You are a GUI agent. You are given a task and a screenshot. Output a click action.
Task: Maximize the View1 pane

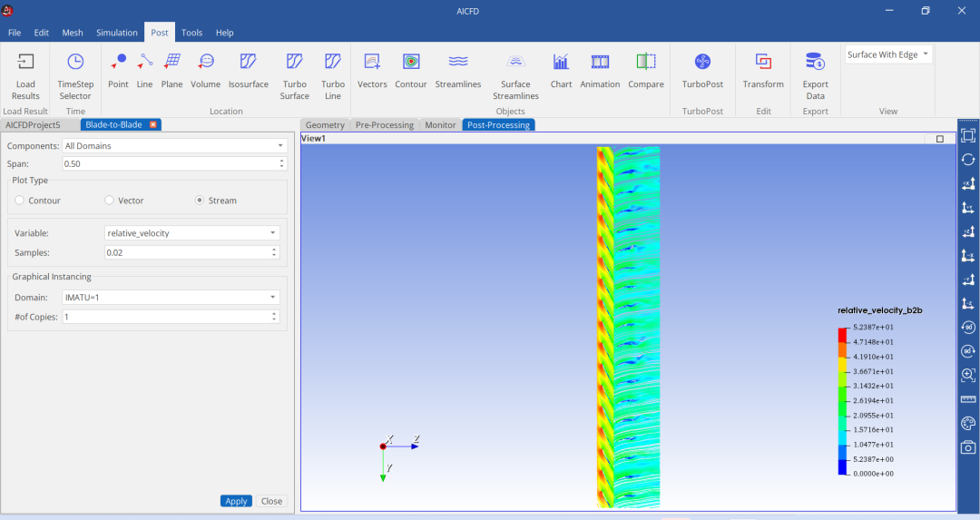pyautogui.click(x=939, y=139)
